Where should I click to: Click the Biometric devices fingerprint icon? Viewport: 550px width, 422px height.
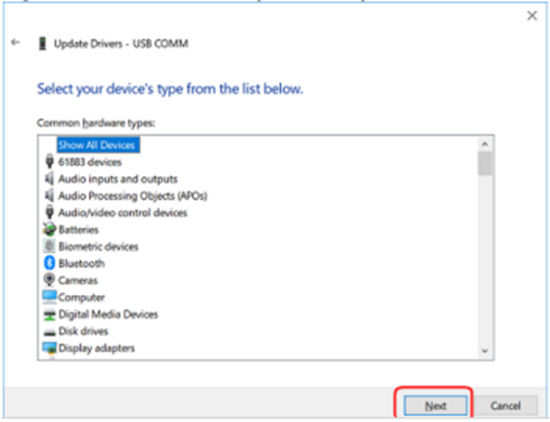[49, 246]
